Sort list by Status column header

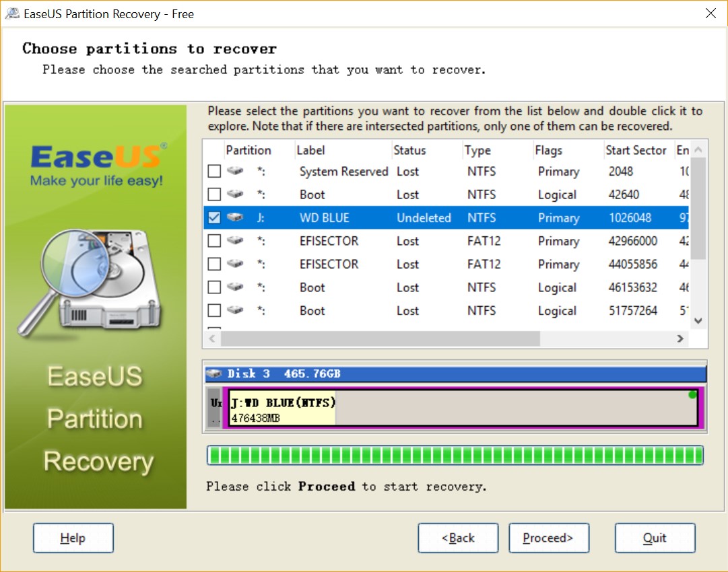409,150
